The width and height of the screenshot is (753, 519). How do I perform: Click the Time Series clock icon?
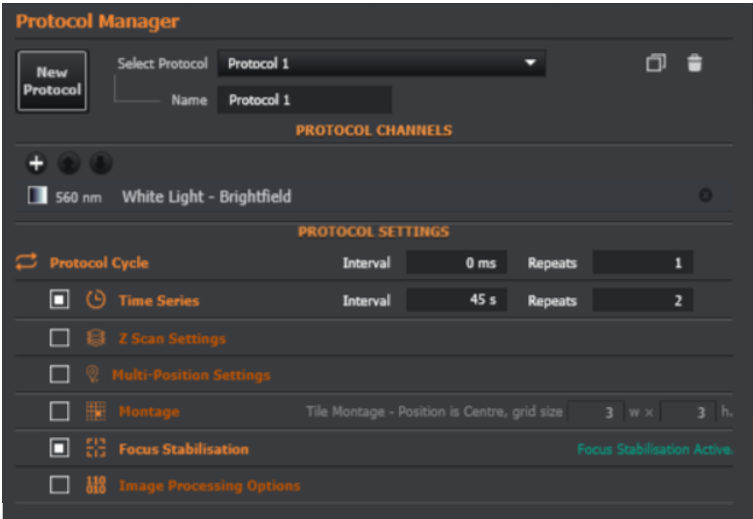click(96, 300)
